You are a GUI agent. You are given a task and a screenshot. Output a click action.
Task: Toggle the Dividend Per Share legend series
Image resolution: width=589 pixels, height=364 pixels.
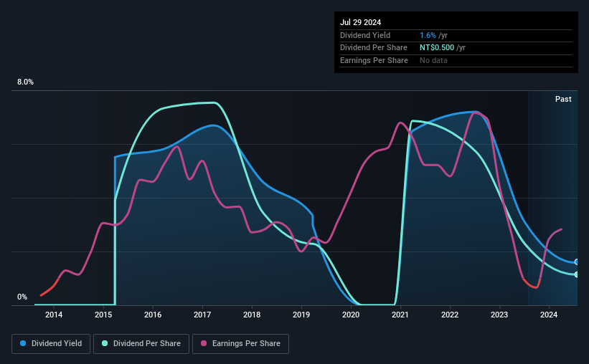point(141,344)
